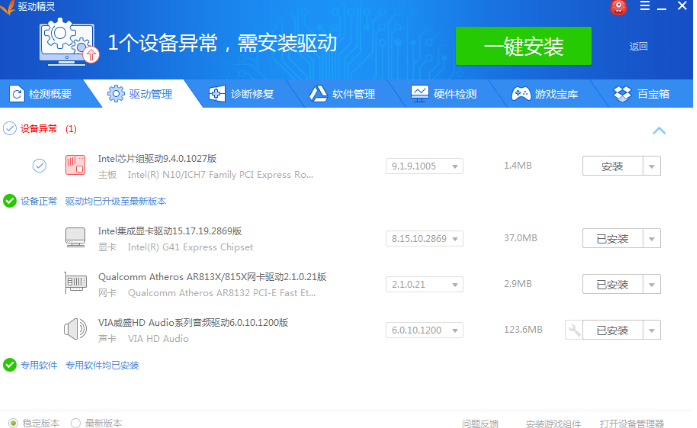
Task: Click the computer gear header icon
Action: (x=68, y=42)
